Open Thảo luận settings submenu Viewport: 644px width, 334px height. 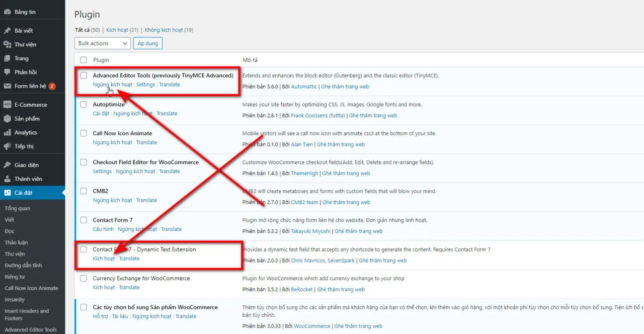(16, 242)
